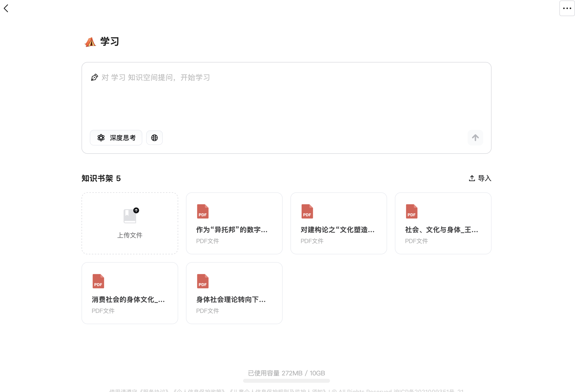Image resolution: width=575 pixels, height=392 pixels.
Task: Open the 对建构论之"文化塑造" PDF card
Action: 339,224
